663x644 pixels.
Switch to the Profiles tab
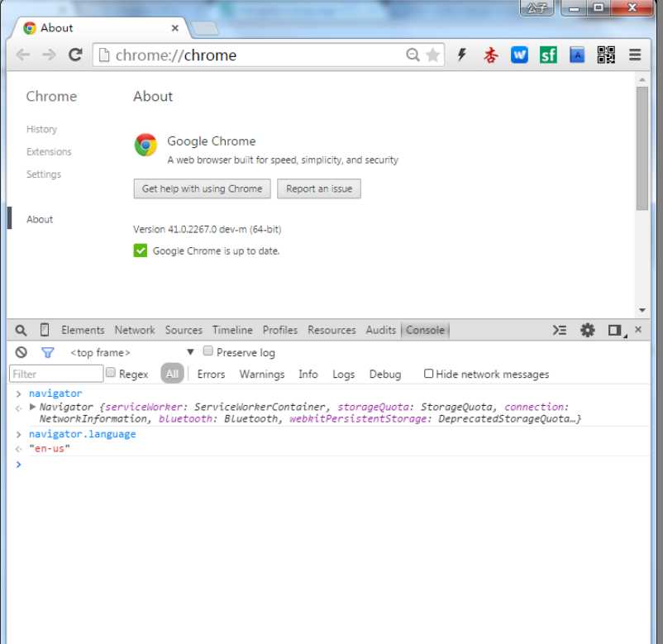280,330
